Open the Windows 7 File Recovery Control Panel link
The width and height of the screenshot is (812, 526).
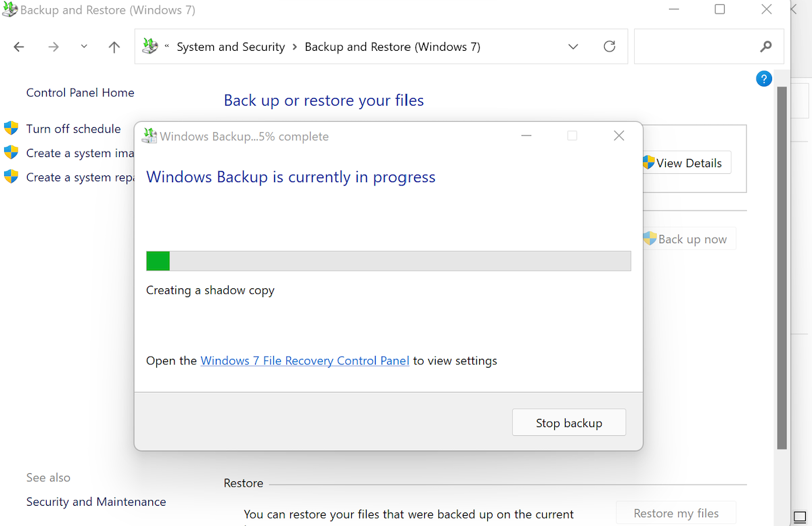304,360
